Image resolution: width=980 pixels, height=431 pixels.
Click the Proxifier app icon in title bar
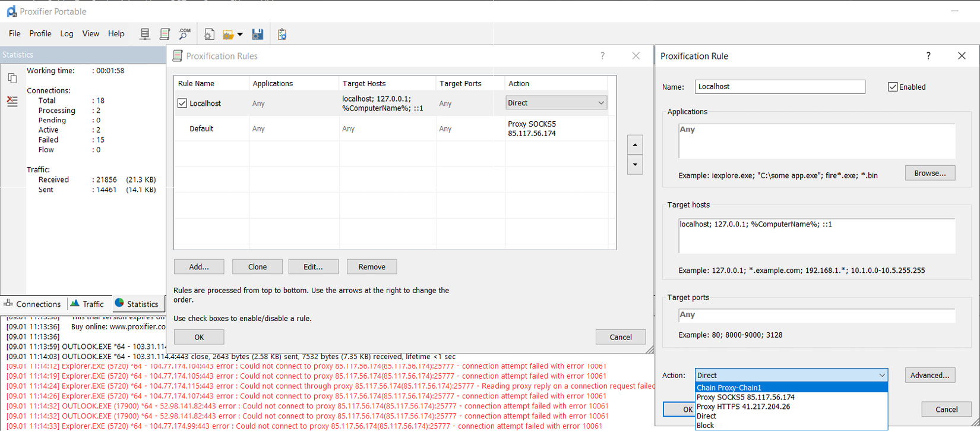pyautogui.click(x=11, y=11)
